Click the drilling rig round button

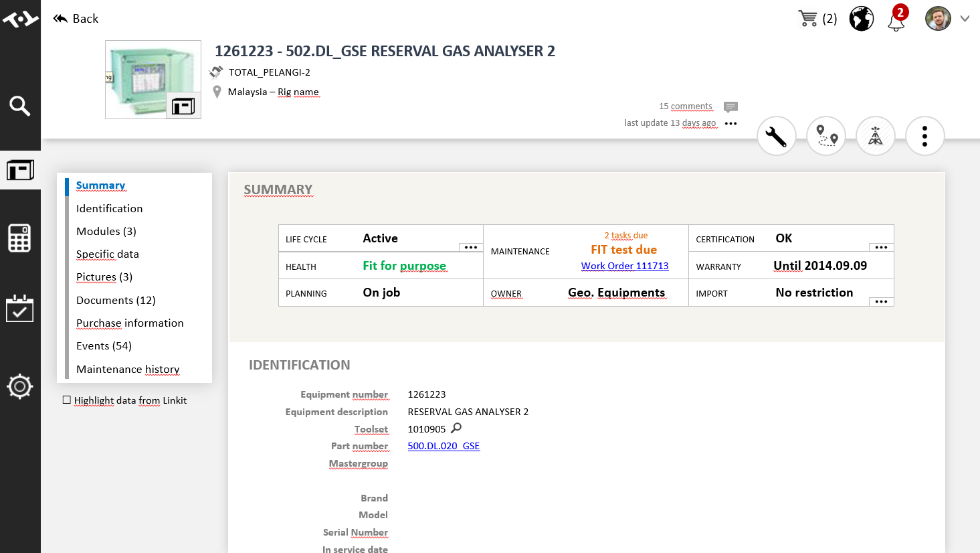[x=875, y=136]
